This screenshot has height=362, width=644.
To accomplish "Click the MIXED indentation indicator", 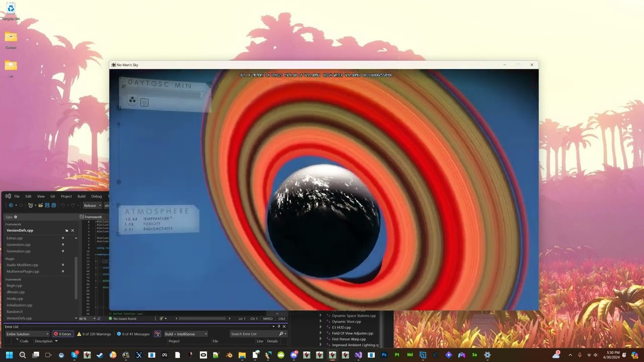I will [x=268, y=318].
